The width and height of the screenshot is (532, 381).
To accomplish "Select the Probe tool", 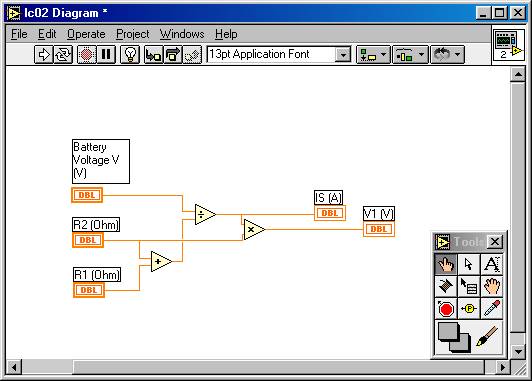I will pyautogui.click(x=469, y=309).
